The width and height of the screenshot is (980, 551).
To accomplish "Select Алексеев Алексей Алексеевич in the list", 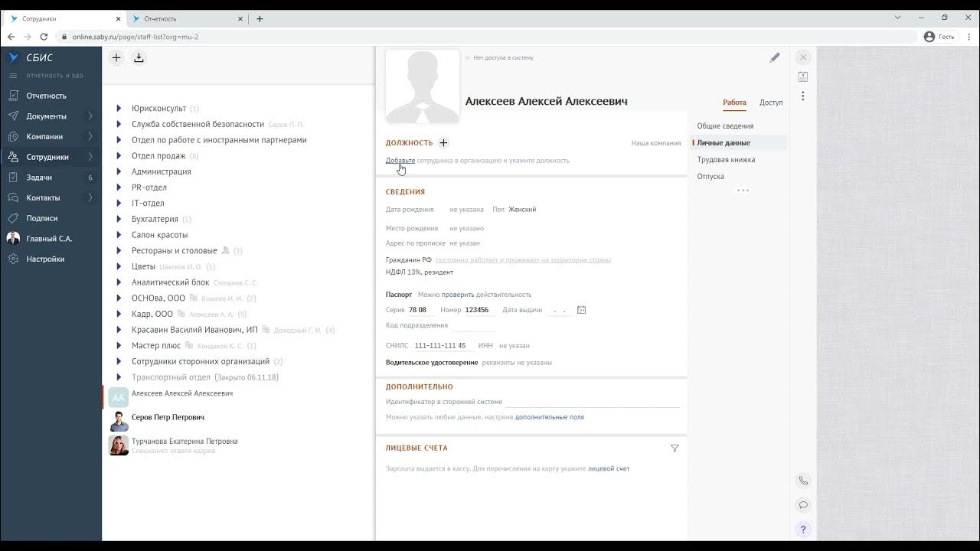I will coord(182,393).
